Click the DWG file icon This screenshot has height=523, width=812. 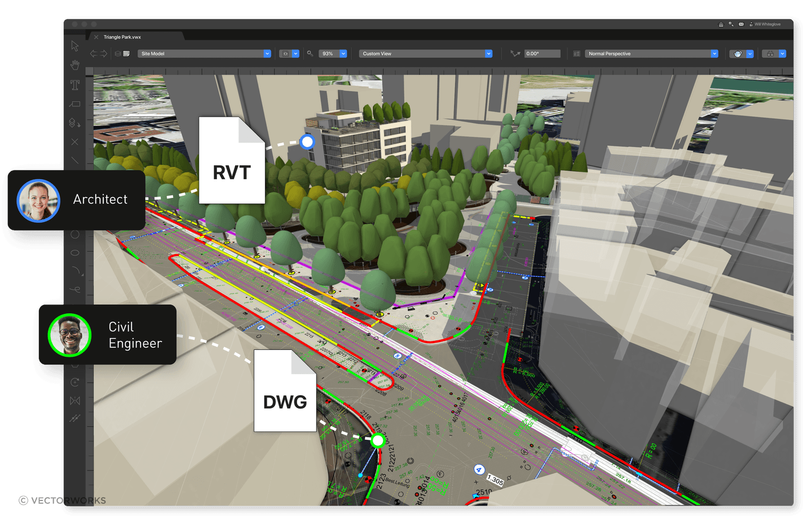tap(285, 391)
